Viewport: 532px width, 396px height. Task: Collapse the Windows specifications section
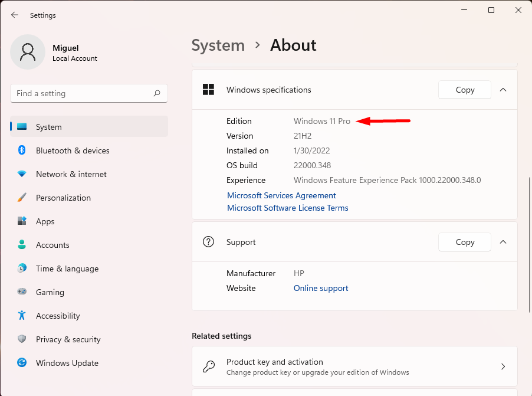click(x=503, y=90)
